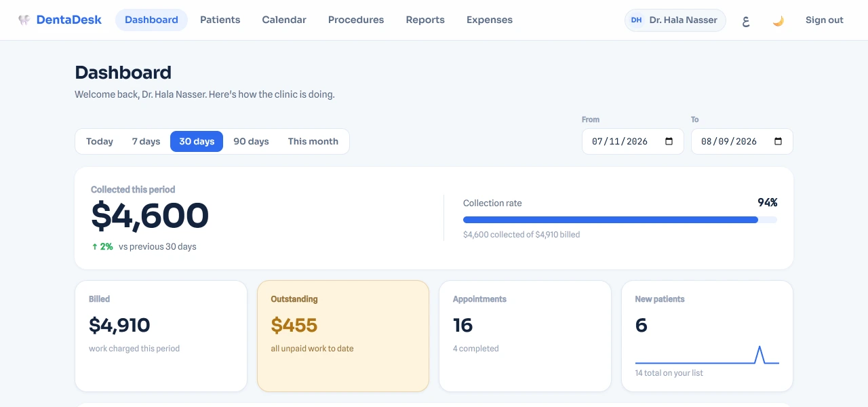This screenshot has height=407, width=868.
Task: Click the $4,600 collected amount
Action: pos(150,216)
